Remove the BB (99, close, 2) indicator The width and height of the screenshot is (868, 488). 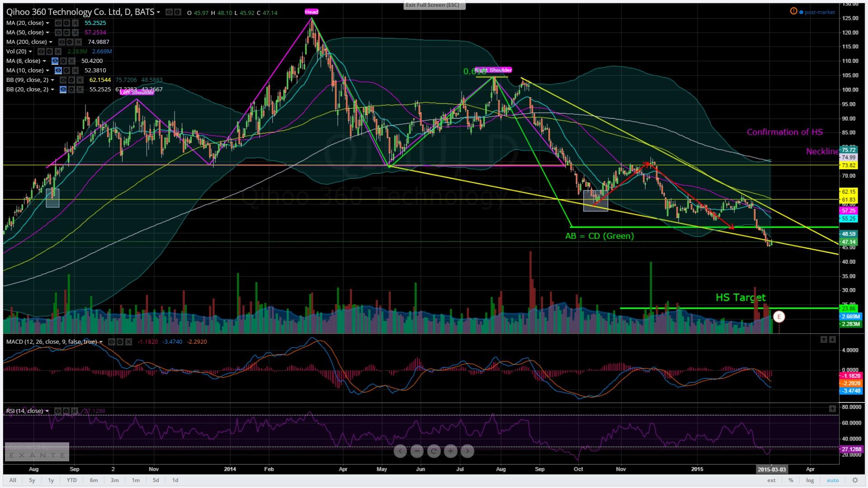[x=80, y=80]
